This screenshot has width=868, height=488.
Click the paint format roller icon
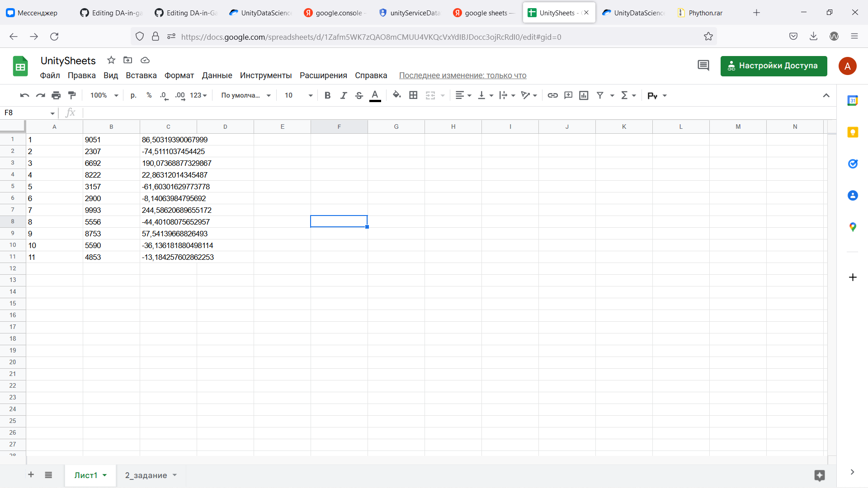click(x=72, y=95)
